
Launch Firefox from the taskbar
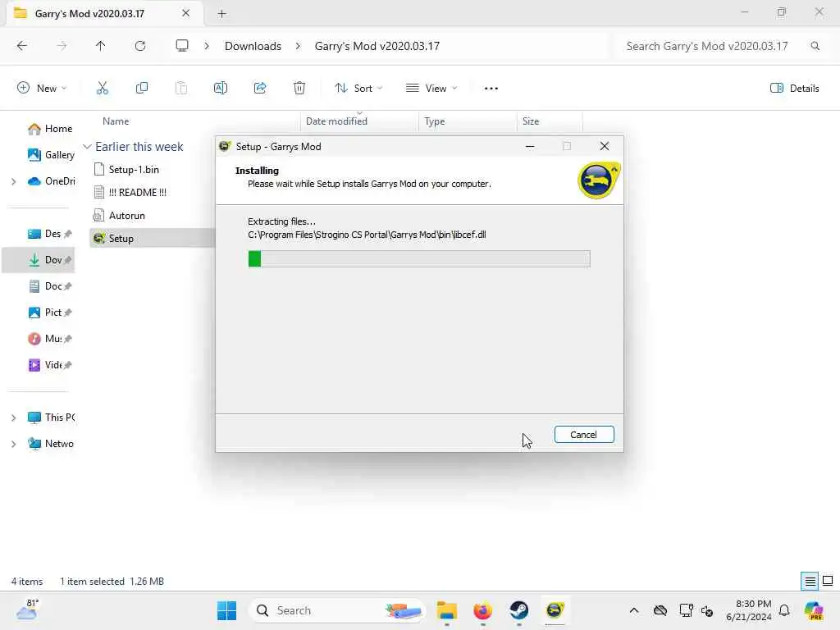click(482, 610)
